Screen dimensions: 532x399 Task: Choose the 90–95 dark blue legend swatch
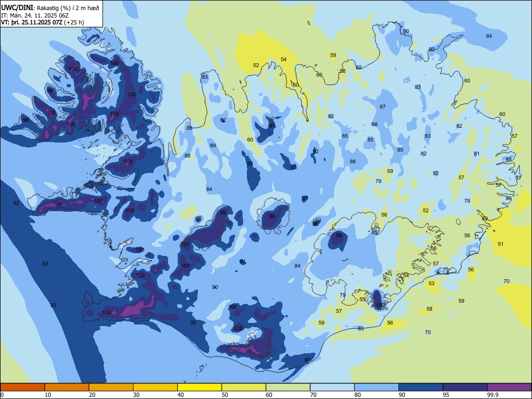tap(421, 387)
